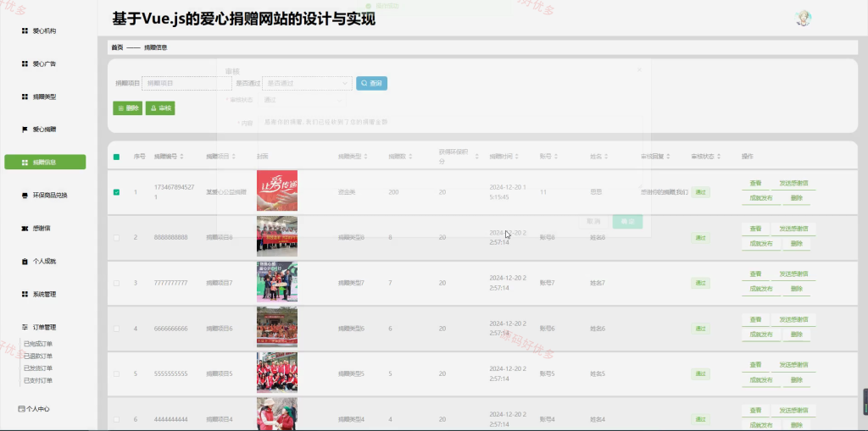Click 查看 in row 6
868x431 pixels.
(755, 411)
